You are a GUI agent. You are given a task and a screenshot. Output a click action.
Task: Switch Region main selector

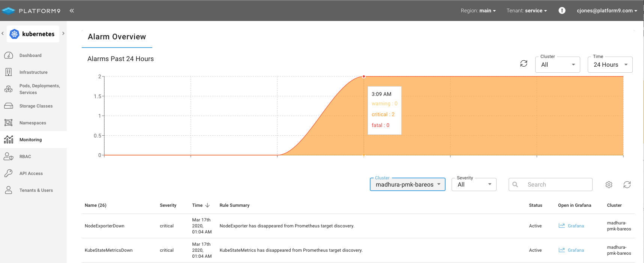point(478,11)
